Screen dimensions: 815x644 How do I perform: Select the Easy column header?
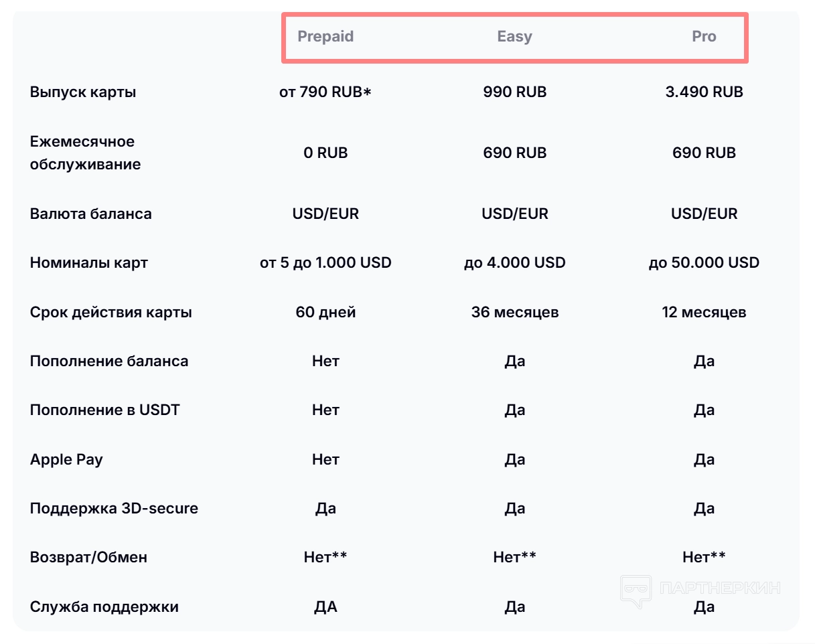click(x=514, y=36)
